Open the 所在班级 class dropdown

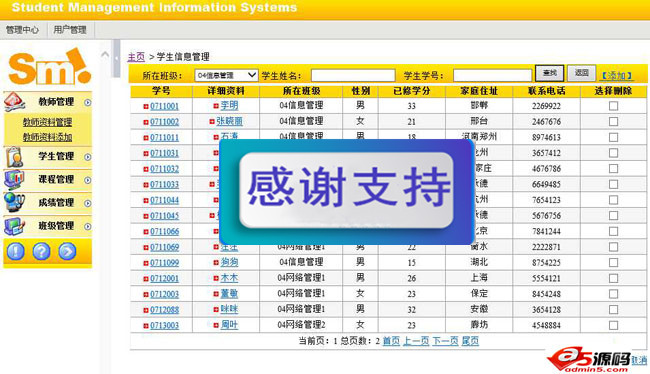pyautogui.click(x=226, y=75)
